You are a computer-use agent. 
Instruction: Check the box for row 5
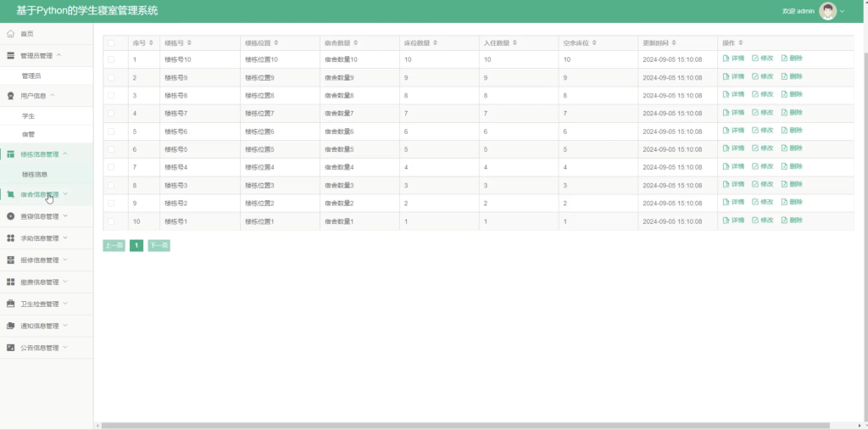(111, 131)
